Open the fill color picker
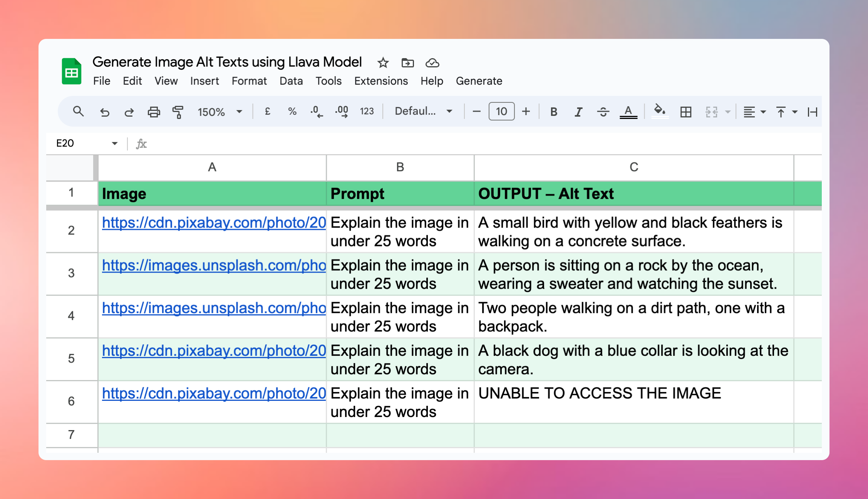868x499 pixels. [x=659, y=112]
